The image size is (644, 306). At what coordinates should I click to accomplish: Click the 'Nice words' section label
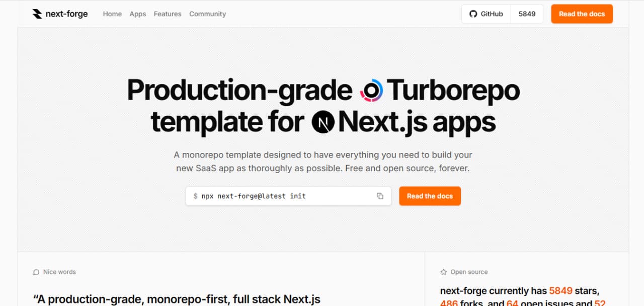tap(59, 272)
